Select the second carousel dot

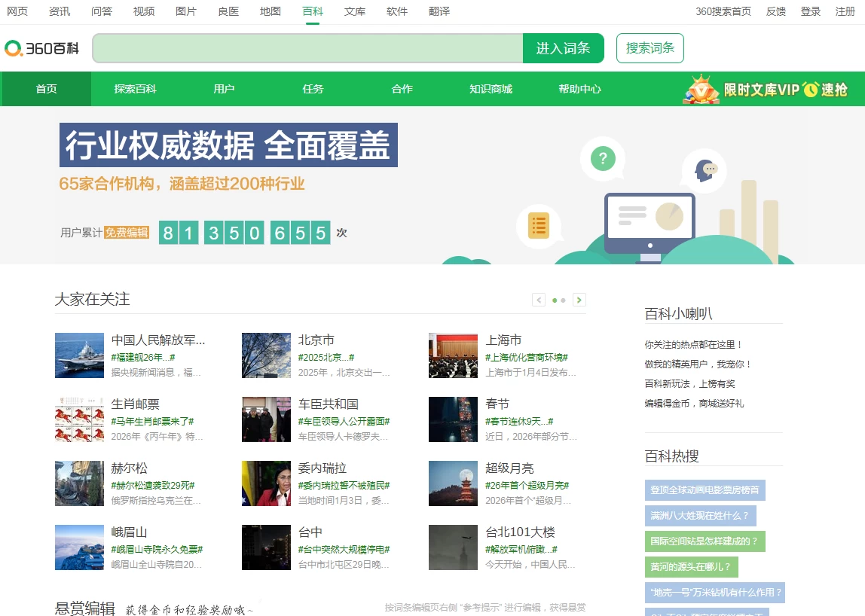563,300
